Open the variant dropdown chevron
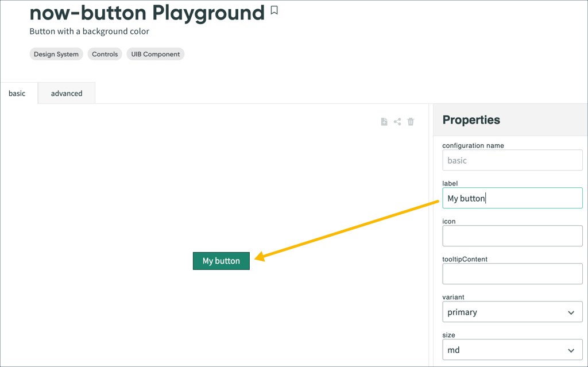The height and width of the screenshot is (367, 588). click(572, 312)
